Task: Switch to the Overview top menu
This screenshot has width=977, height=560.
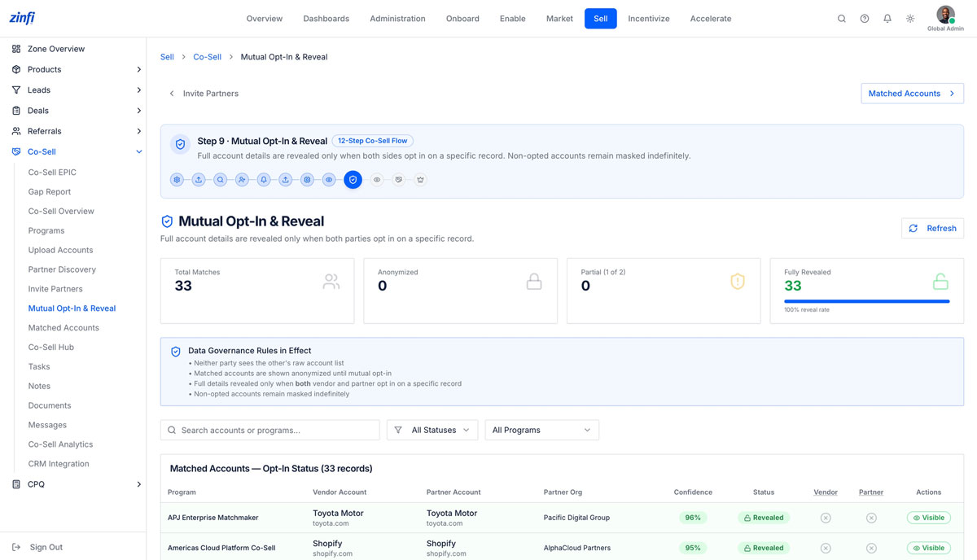Action: (x=265, y=19)
